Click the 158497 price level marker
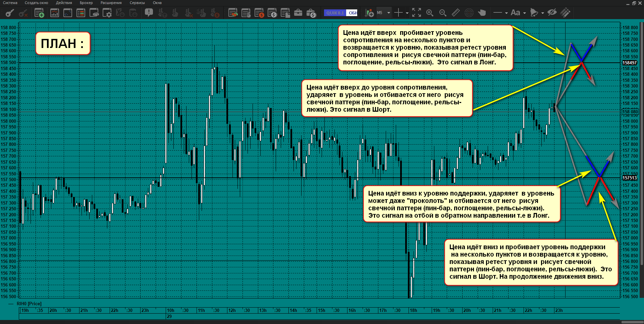 [x=630, y=63]
